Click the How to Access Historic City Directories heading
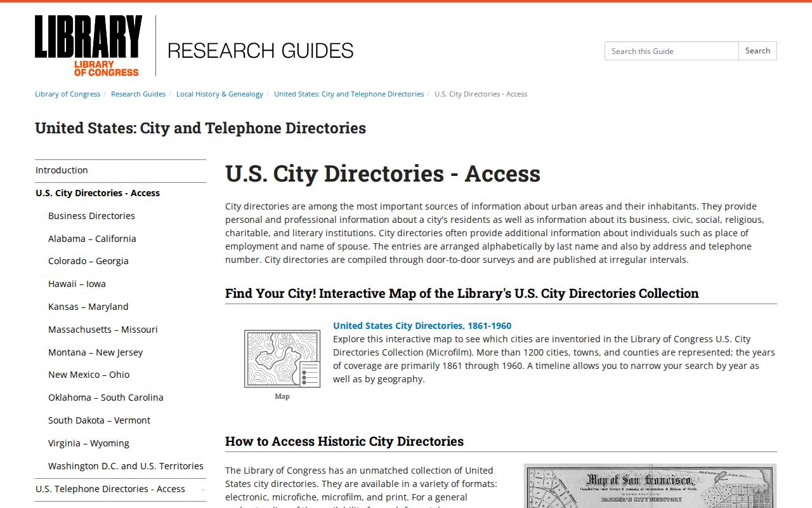812x508 pixels. [x=344, y=441]
